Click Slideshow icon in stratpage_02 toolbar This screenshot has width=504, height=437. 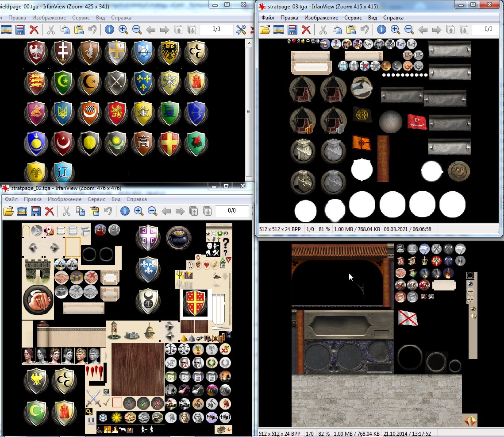point(22,211)
